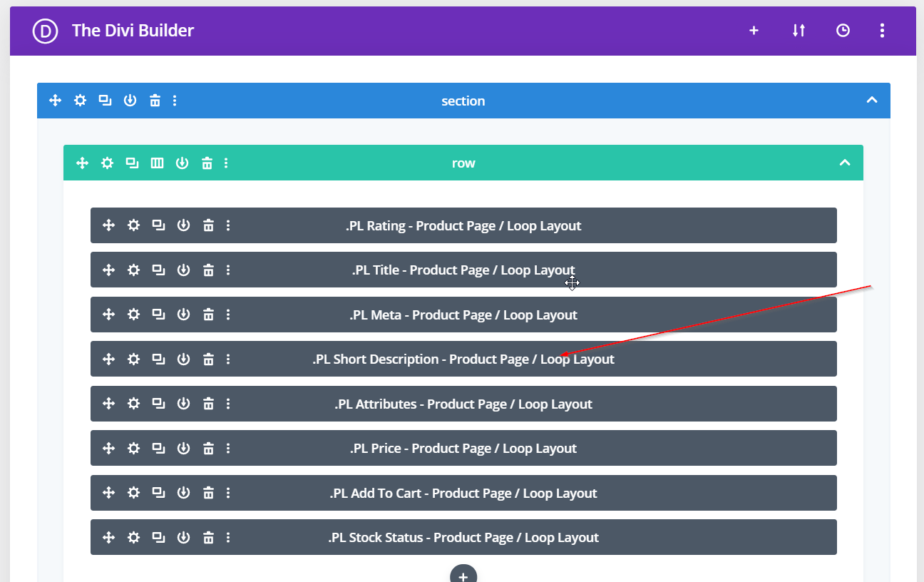Viewport: 924px width, 582px height.
Task: Open PL Short Description module more options
Action: pos(228,359)
